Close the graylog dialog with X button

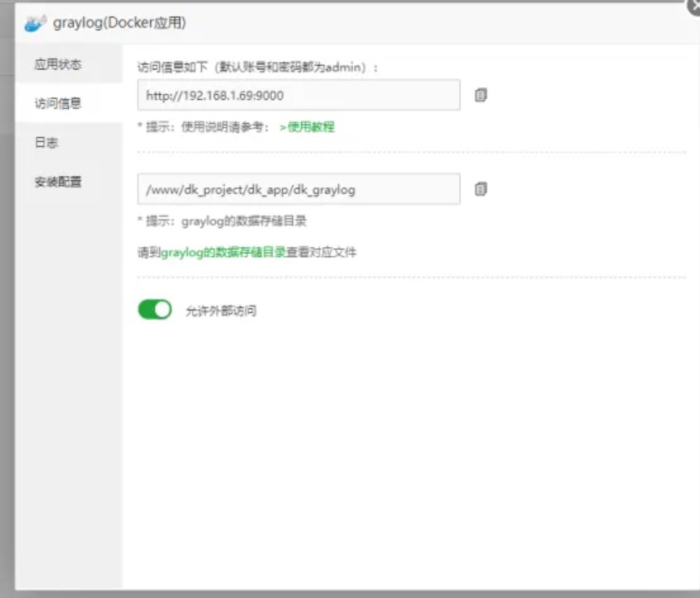[x=693, y=4]
